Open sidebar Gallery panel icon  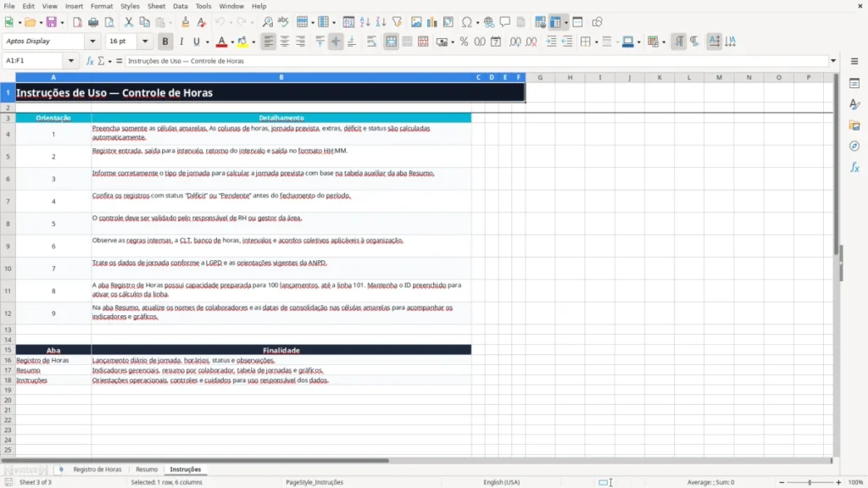[854, 125]
